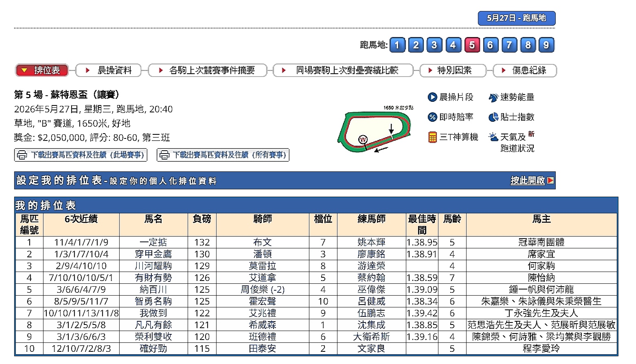Click horse name 我做到
This screenshot has width=636, height=364.
(154, 313)
